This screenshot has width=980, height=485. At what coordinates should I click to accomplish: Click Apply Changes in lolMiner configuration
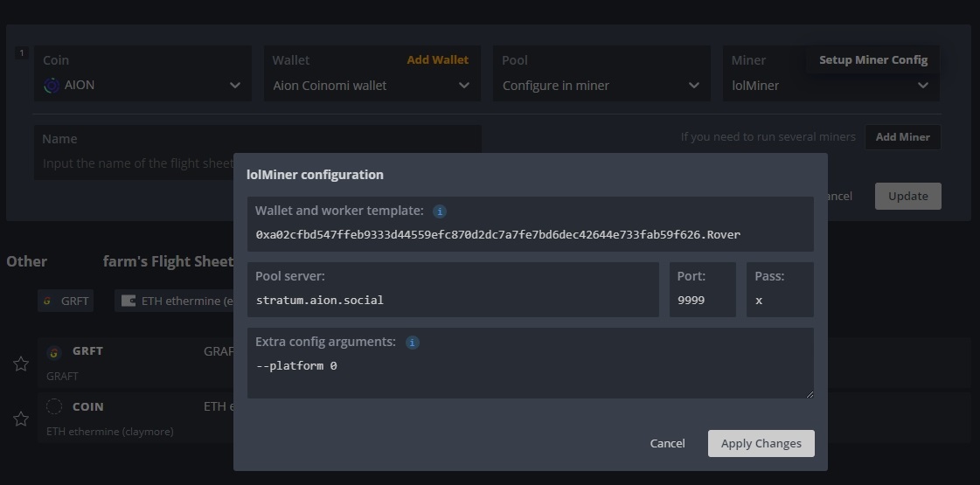(761, 443)
